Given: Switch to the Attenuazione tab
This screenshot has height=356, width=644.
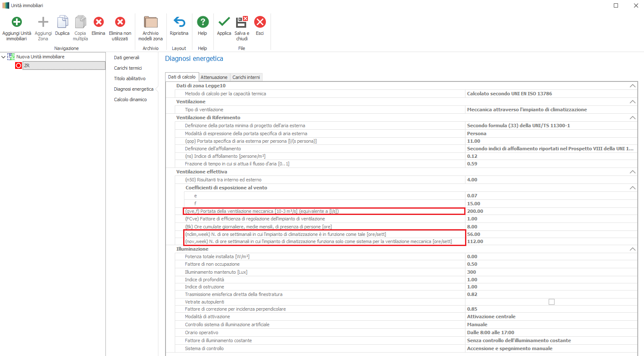Looking at the screenshot, I should (214, 77).
